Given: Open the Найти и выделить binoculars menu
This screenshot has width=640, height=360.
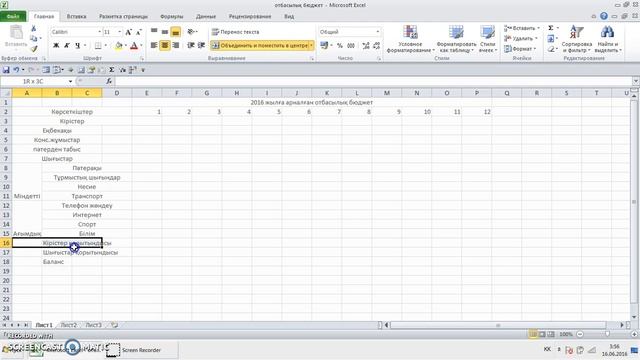Looking at the screenshot, I should click(x=607, y=39).
